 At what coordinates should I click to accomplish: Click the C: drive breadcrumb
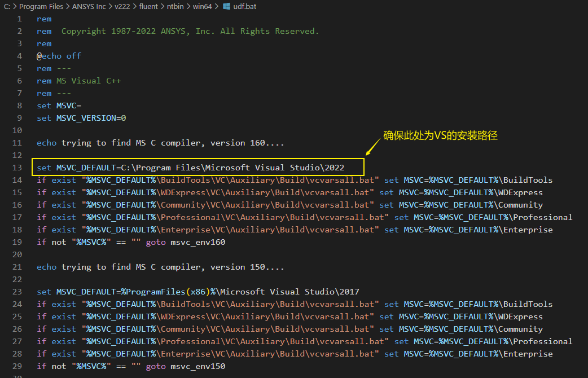pyautogui.click(x=7, y=6)
